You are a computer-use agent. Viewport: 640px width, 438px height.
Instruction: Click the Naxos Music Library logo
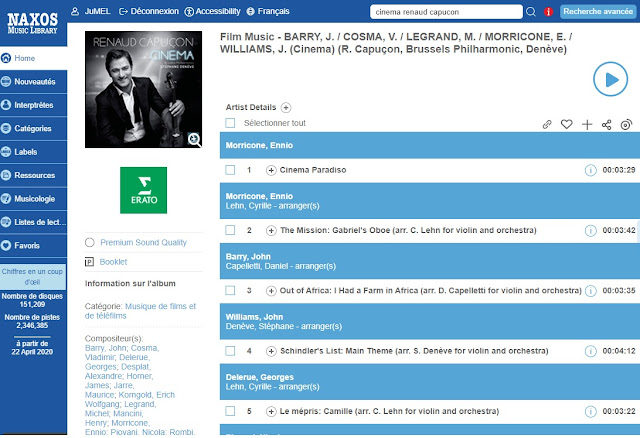click(32, 23)
